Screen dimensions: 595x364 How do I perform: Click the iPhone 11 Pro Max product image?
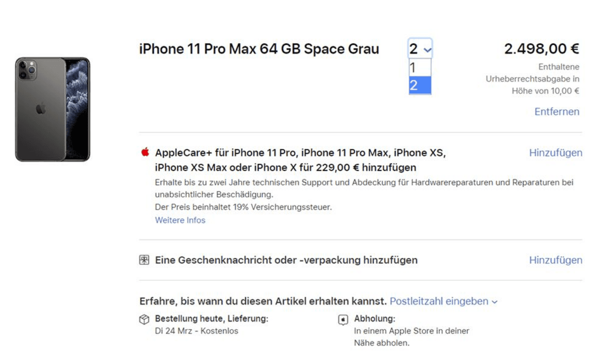click(x=53, y=109)
